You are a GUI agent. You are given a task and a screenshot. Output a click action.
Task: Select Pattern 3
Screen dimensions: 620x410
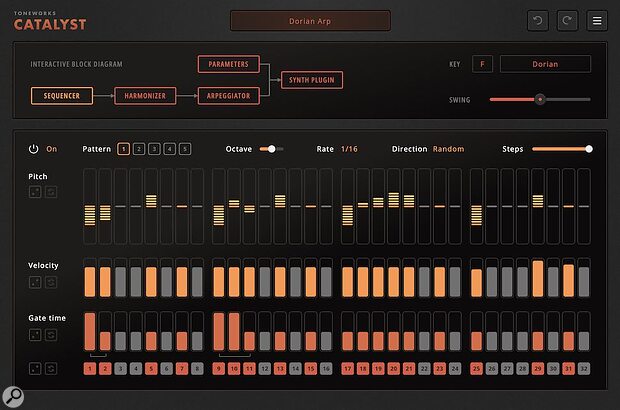(x=154, y=149)
